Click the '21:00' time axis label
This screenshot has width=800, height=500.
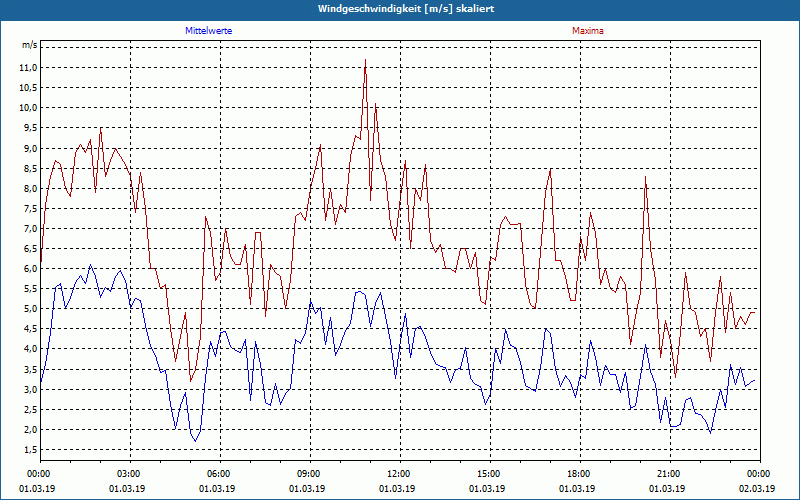[668, 474]
